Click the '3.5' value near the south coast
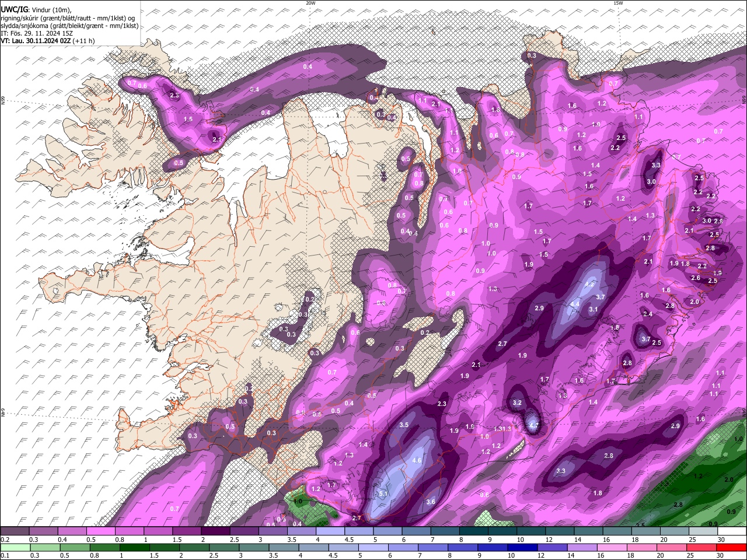747x560 pixels. 404,425
